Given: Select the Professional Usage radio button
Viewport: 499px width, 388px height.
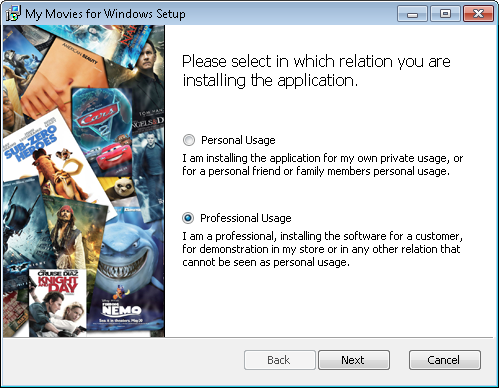Looking at the screenshot, I should (x=188, y=218).
